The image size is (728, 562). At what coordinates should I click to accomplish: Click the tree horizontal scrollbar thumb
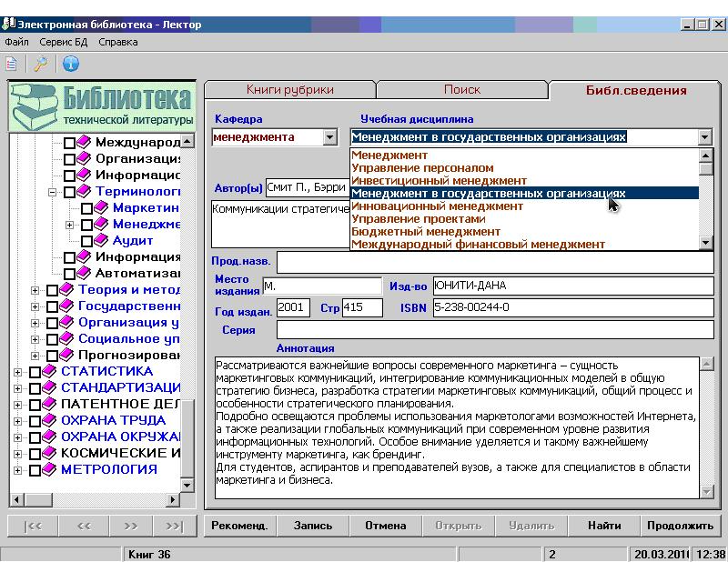click(38, 500)
